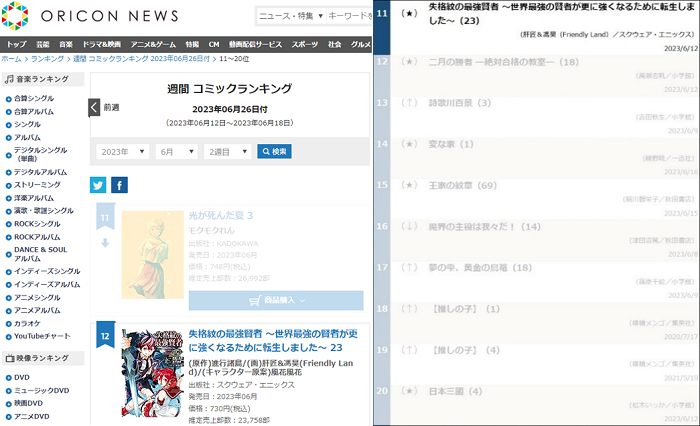Select rank 18 【推しの子】(1) row
This screenshot has height=426, width=700.
click(x=536, y=322)
